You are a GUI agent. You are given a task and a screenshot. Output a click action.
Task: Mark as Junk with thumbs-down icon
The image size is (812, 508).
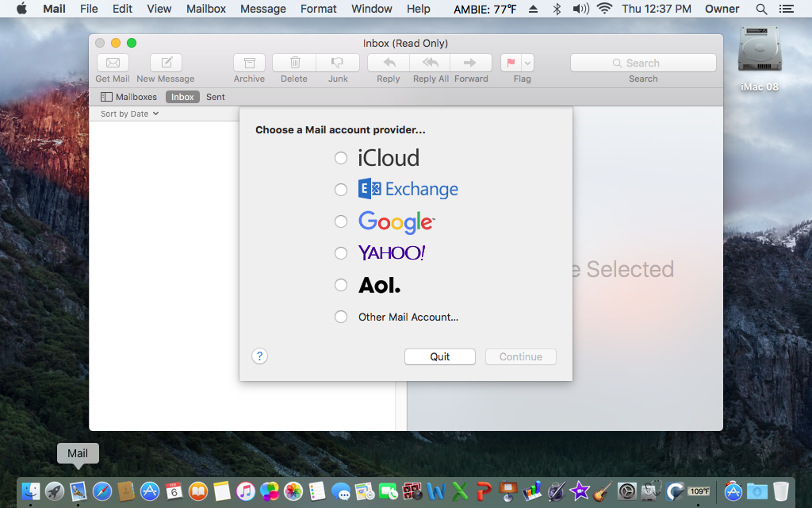338,63
